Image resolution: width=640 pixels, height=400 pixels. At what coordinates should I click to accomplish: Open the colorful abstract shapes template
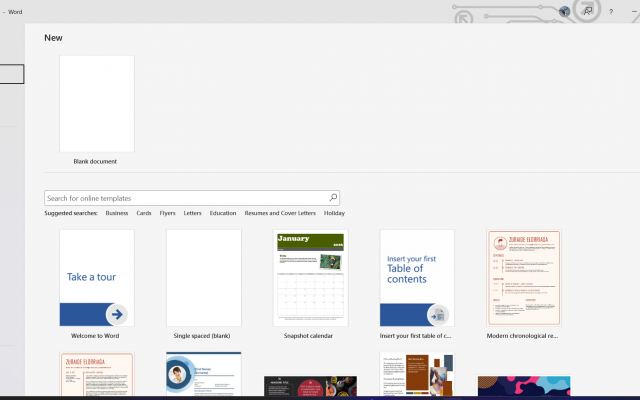click(x=524, y=386)
